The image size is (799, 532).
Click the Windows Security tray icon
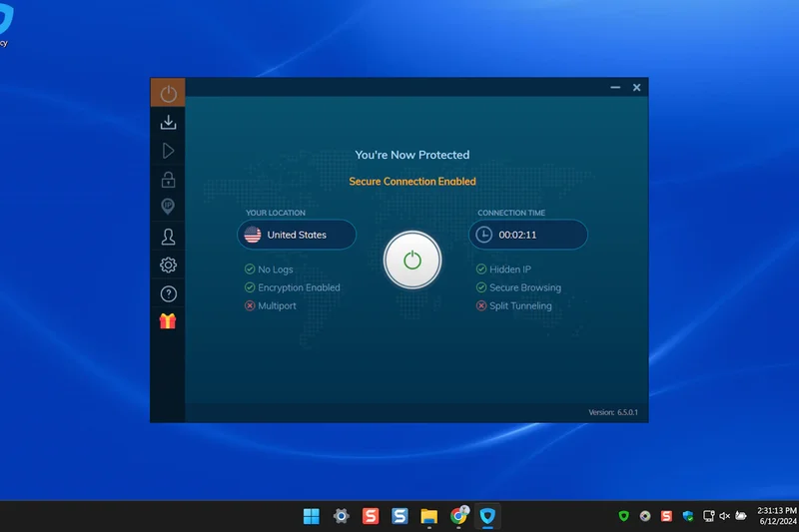click(x=688, y=516)
